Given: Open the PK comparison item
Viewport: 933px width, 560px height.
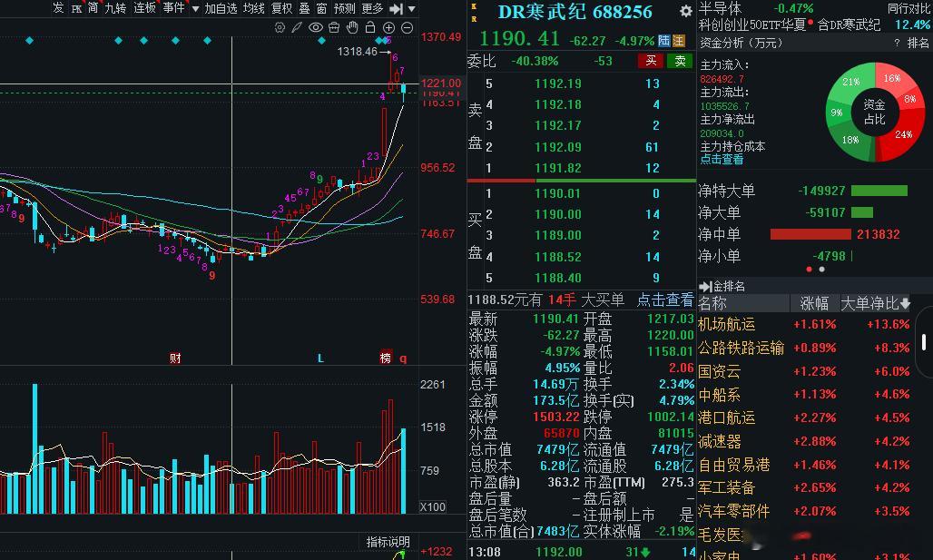Looking at the screenshot, I should pos(76,9).
